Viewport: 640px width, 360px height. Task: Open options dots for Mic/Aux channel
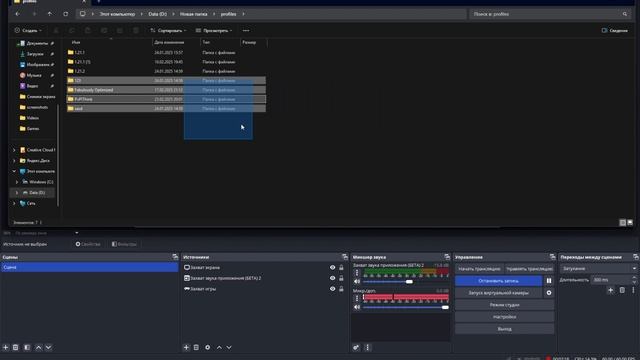point(357,298)
